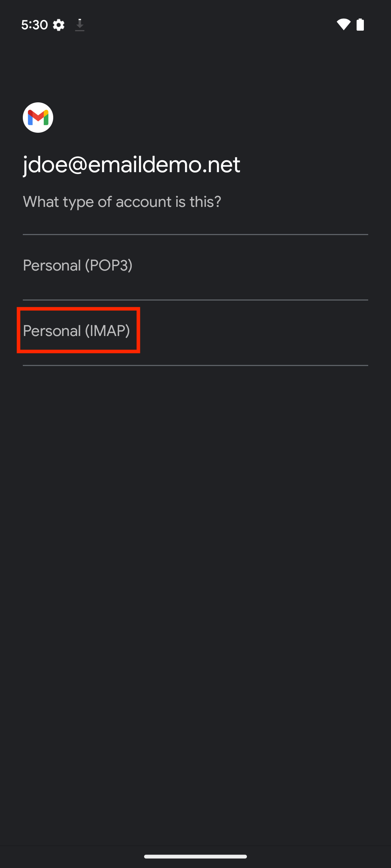The image size is (391, 868).
Task: Tap the jdoe@emaildemo.net heading
Action: coord(131,165)
